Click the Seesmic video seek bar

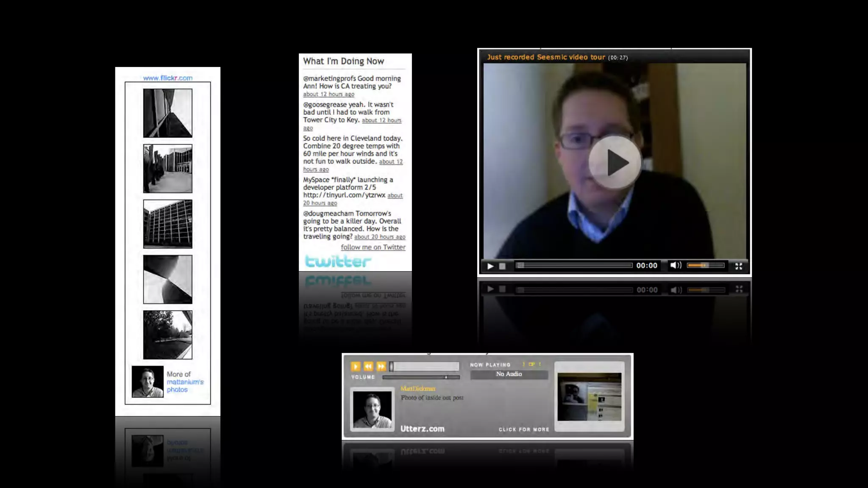point(574,266)
